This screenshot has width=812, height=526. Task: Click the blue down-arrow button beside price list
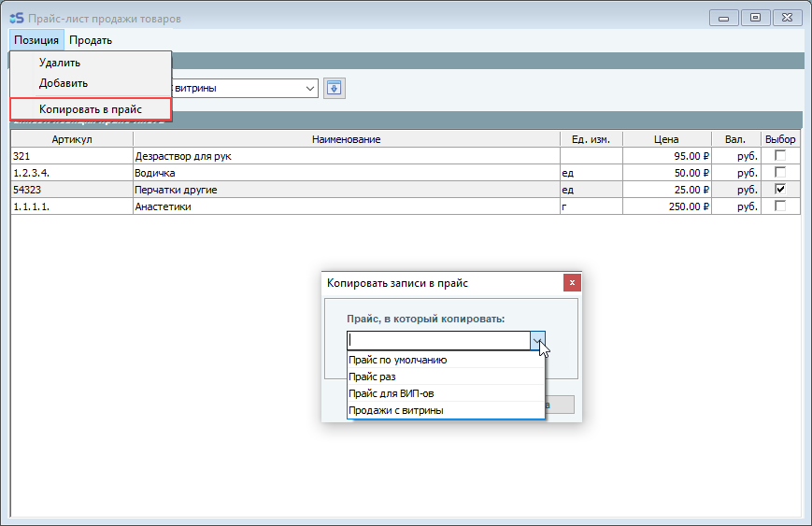tap(334, 88)
